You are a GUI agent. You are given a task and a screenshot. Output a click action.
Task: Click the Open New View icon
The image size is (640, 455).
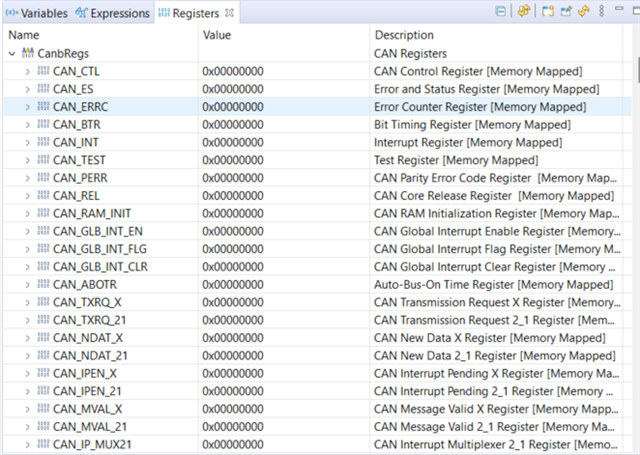coord(547,13)
